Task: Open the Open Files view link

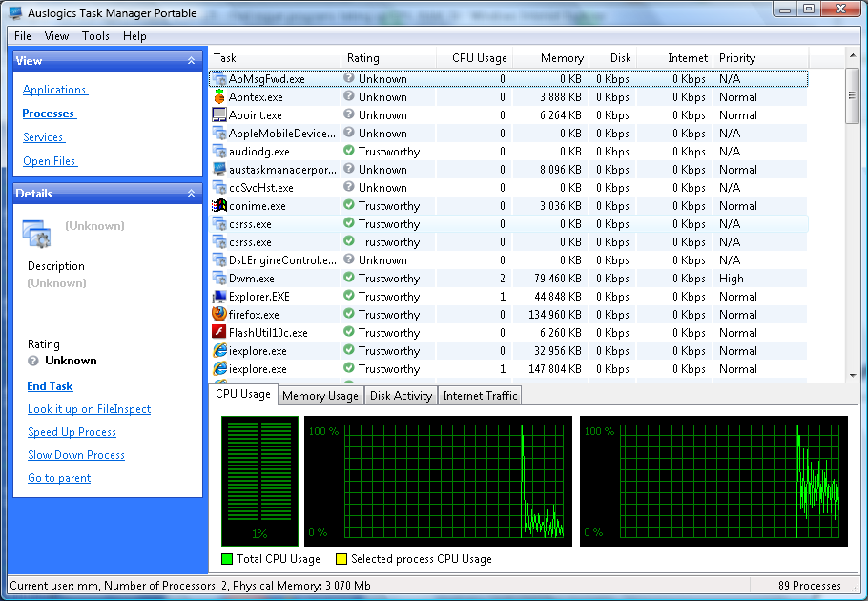Action: [x=50, y=161]
